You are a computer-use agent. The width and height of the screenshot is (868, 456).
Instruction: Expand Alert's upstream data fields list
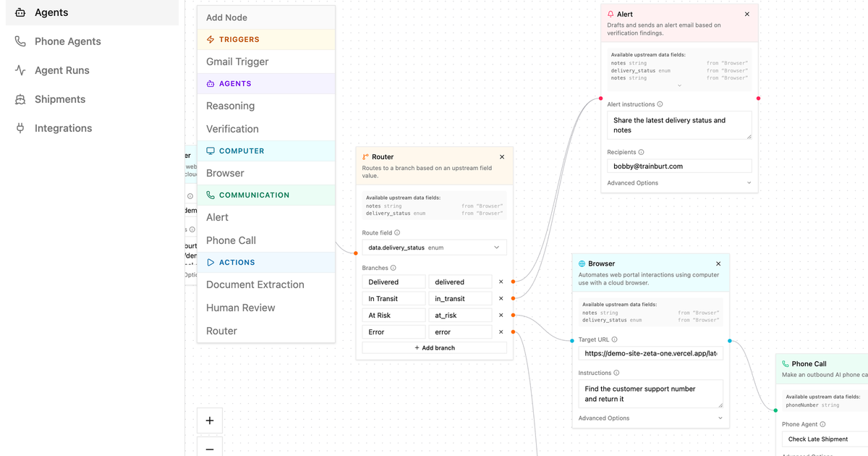[679, 85]
